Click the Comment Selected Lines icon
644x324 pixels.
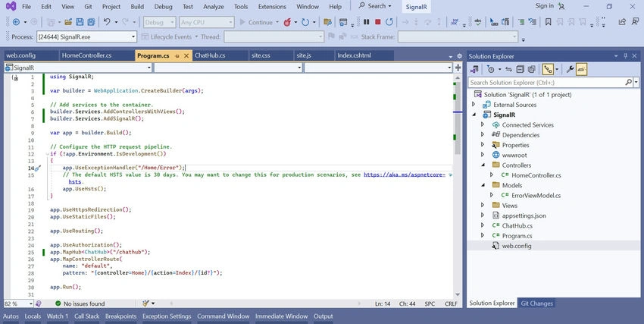[521, 22]
